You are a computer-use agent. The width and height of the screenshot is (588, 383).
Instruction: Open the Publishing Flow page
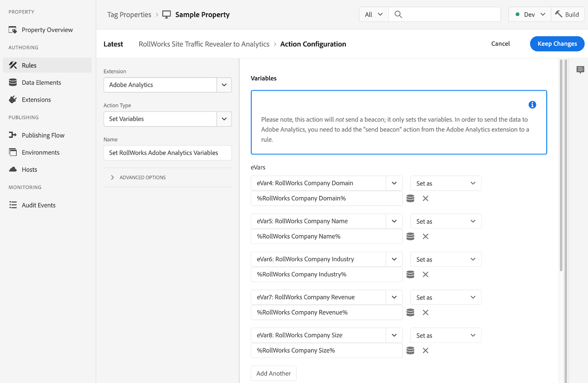(x=43, y=135)
